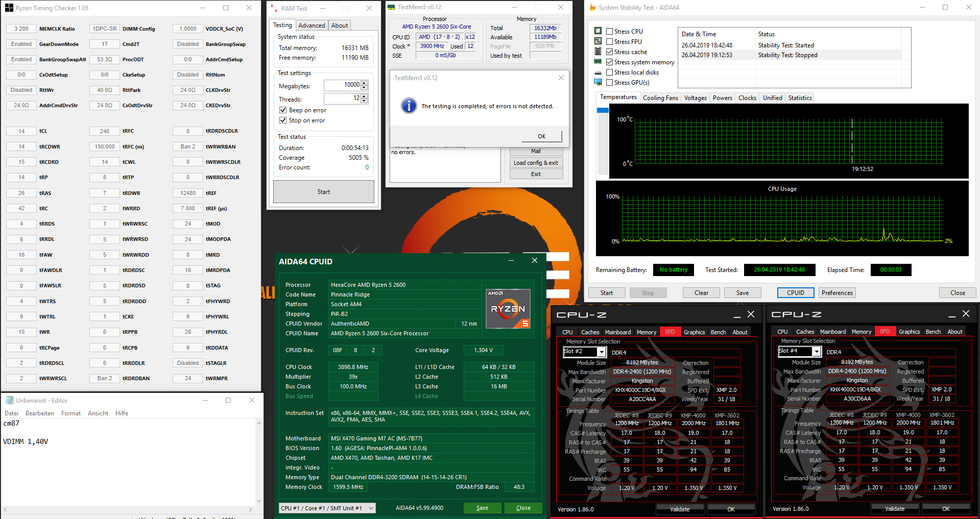The height and width of the screenshot is (519, 980).
Task: Click the tRFC (ns) value 150,000
Action: [105, 146]
